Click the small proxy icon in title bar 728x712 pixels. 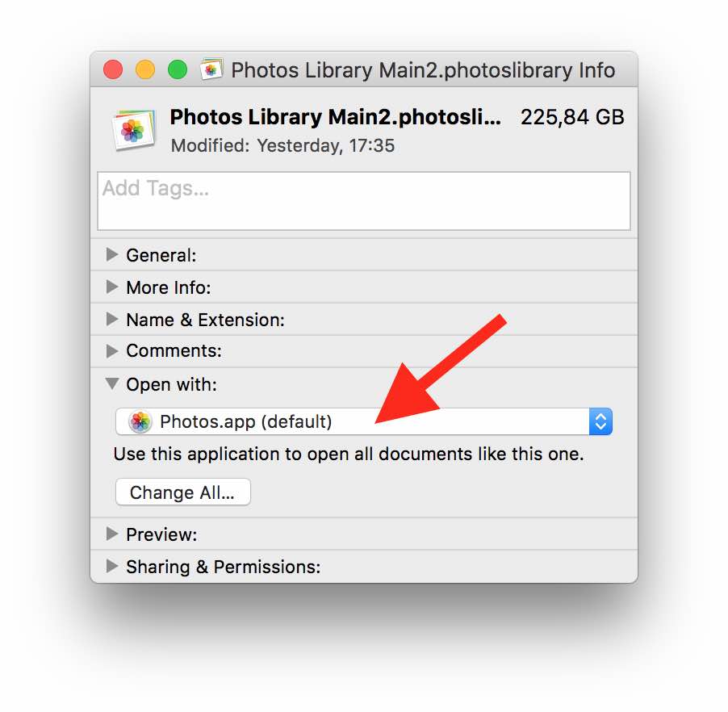point(211,70)
